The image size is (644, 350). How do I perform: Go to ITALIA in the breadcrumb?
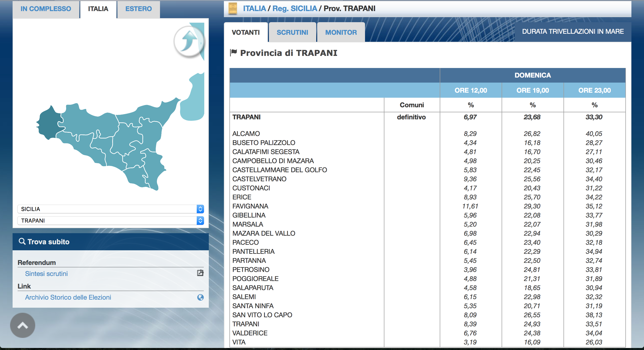254,9
